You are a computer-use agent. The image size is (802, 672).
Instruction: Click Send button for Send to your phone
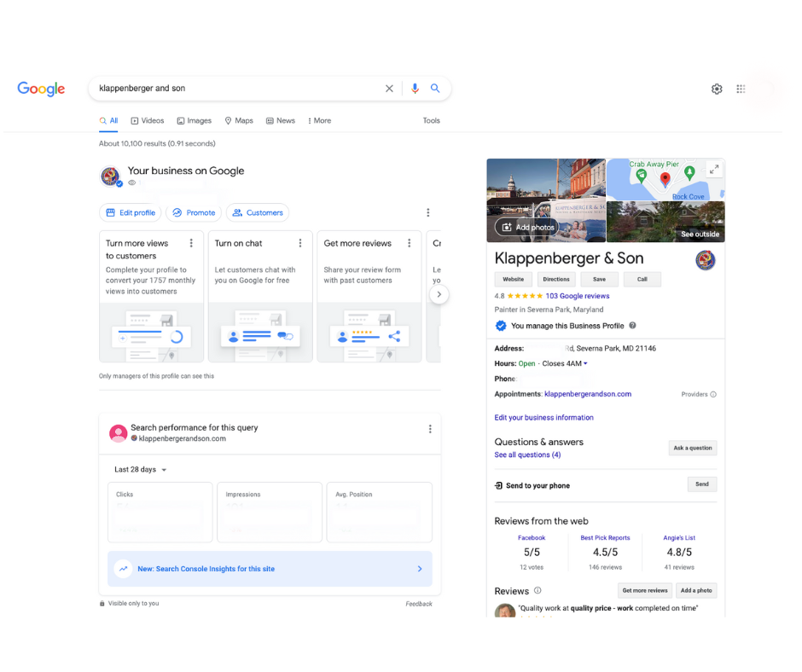[x=701, y=484]
